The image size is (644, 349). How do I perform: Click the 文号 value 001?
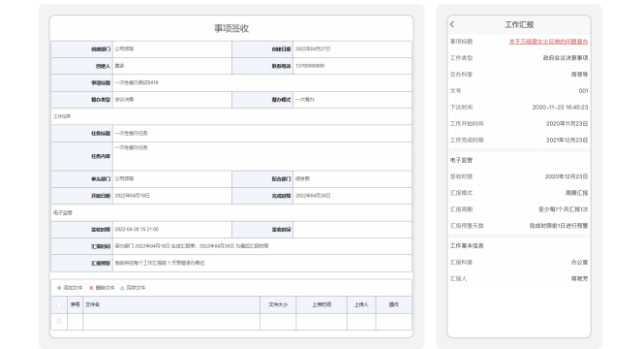[583, 91]
